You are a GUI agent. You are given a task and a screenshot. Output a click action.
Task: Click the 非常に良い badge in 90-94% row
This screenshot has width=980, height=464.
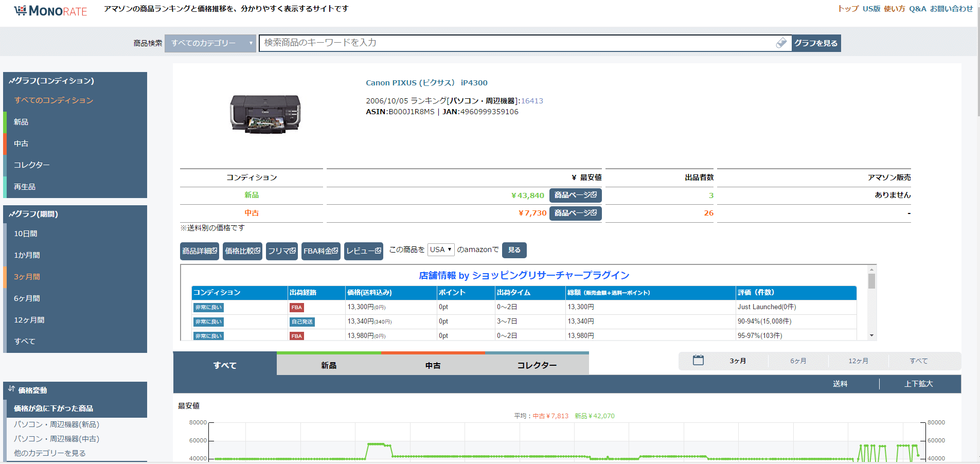(x=208, y=322)
